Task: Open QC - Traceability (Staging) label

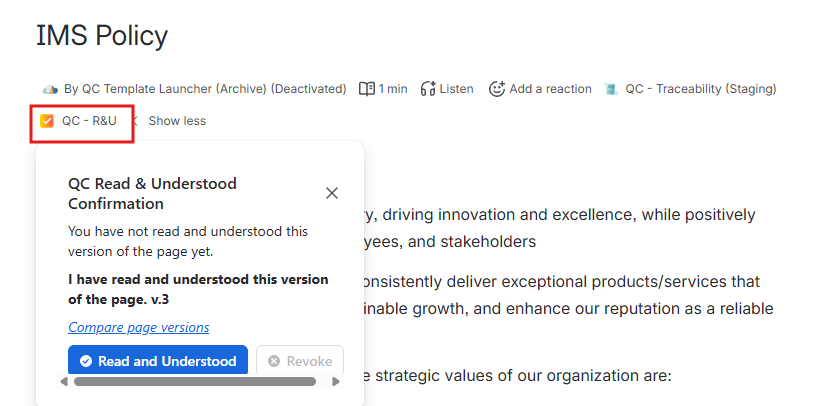Action: (x=700, y=89)
